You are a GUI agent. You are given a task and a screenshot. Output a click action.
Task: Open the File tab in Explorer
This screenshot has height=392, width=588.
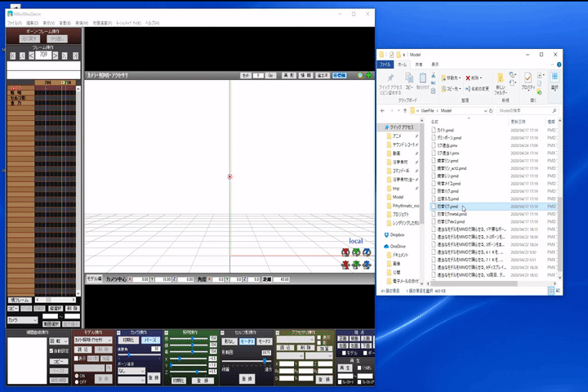point(385,65)
